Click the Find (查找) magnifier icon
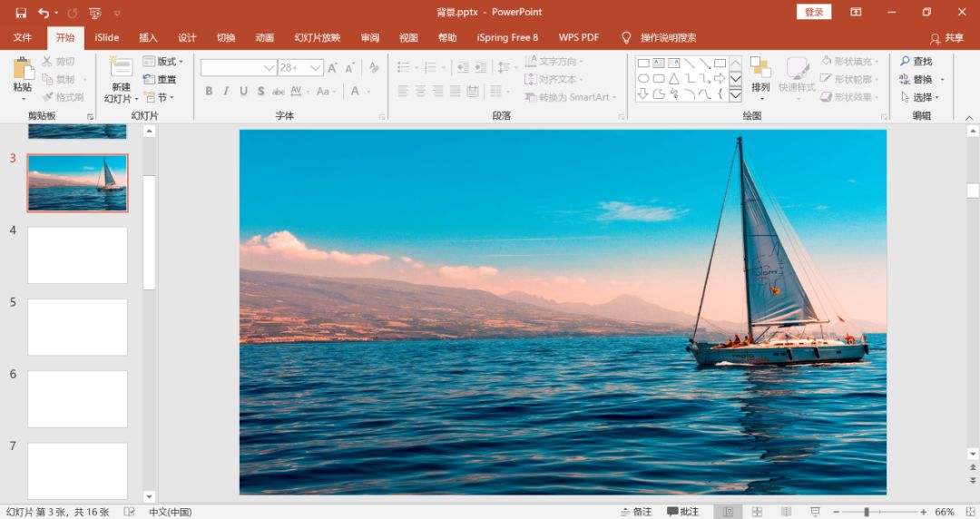This screenshot has width=980, height=519. click(x=905, y=61)
